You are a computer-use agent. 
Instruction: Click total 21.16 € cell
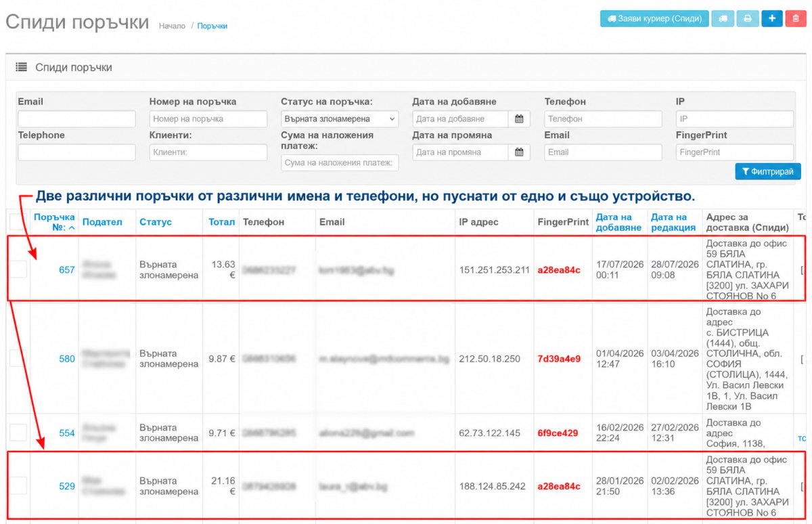click(x=223, y=486)
